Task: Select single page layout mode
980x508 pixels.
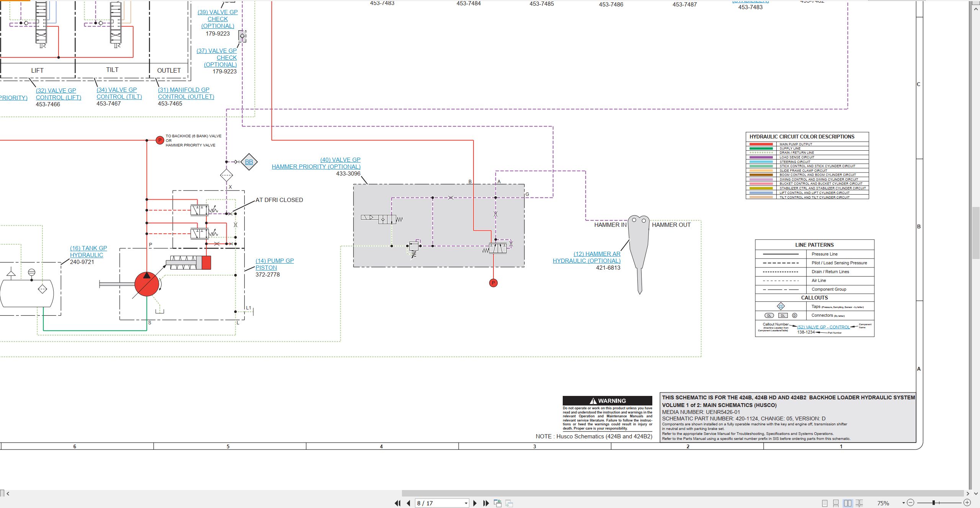Action: tap(825, 503)
